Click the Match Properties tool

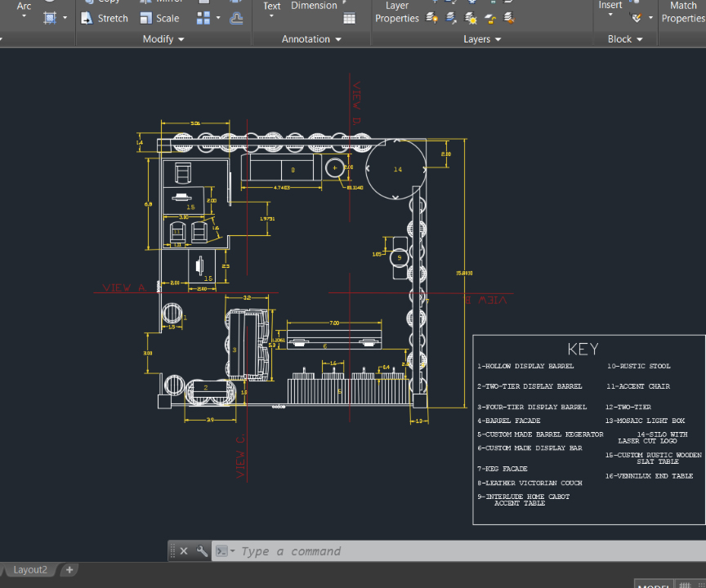click(682, 13)
